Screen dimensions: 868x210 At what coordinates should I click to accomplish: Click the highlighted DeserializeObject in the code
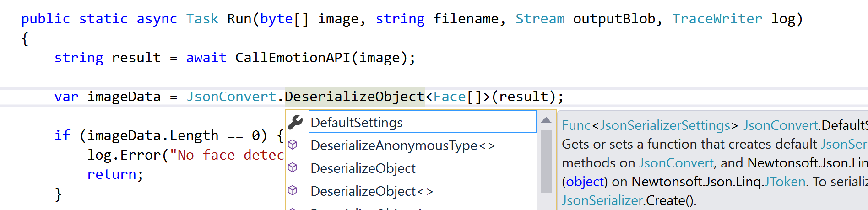pos(354,97)
